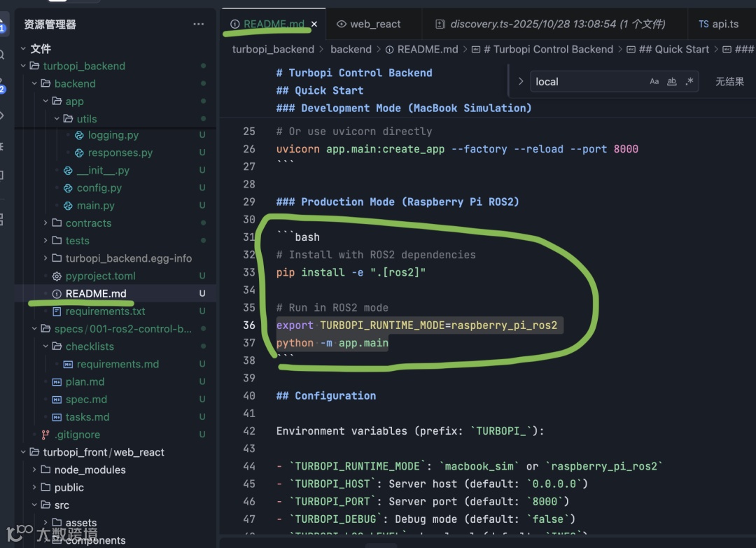756x548 pixels.
Task: Click the git icon beside .gitignore
Action: click(x=45, y=435)
